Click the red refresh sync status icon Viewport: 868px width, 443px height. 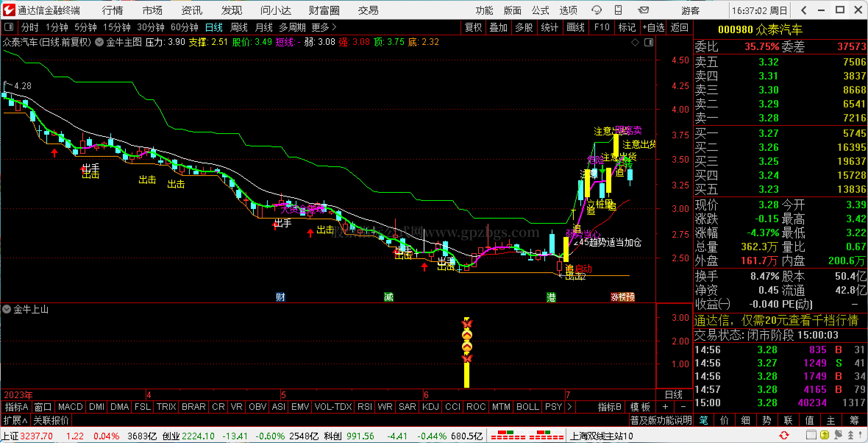click(784, 436)
